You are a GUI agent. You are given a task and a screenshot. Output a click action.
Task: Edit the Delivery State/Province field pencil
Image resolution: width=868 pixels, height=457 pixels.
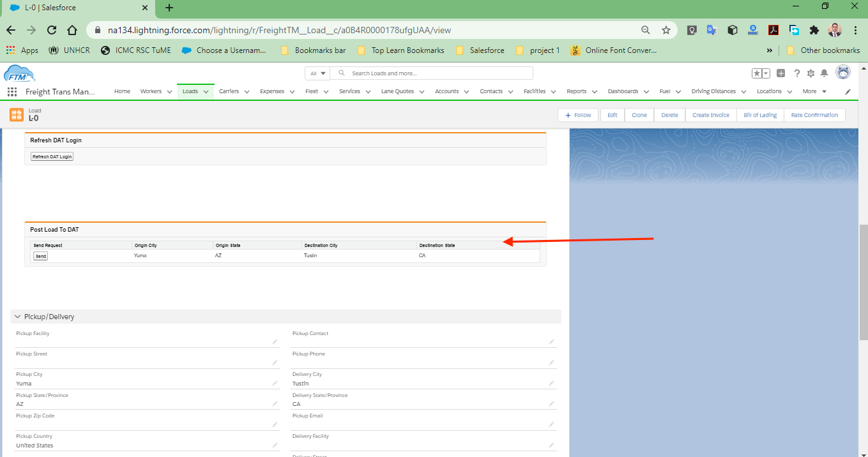click(x=551, y=404)
